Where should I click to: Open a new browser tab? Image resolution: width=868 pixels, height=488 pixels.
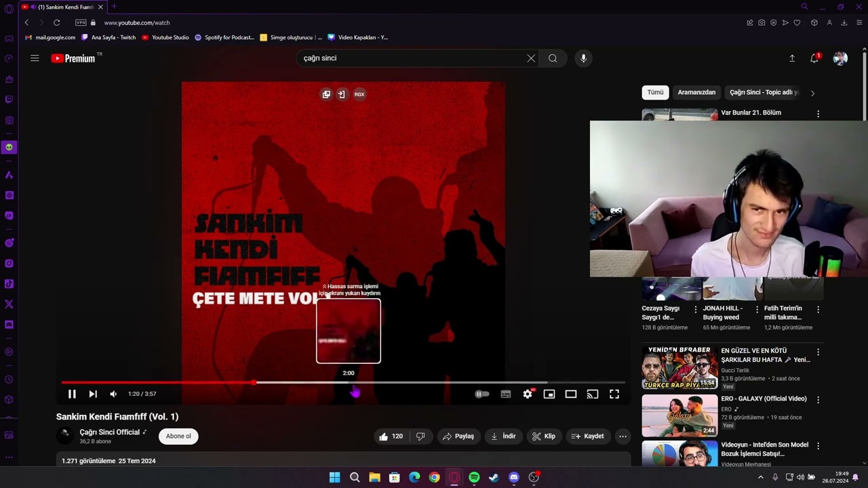coord(114,7)
